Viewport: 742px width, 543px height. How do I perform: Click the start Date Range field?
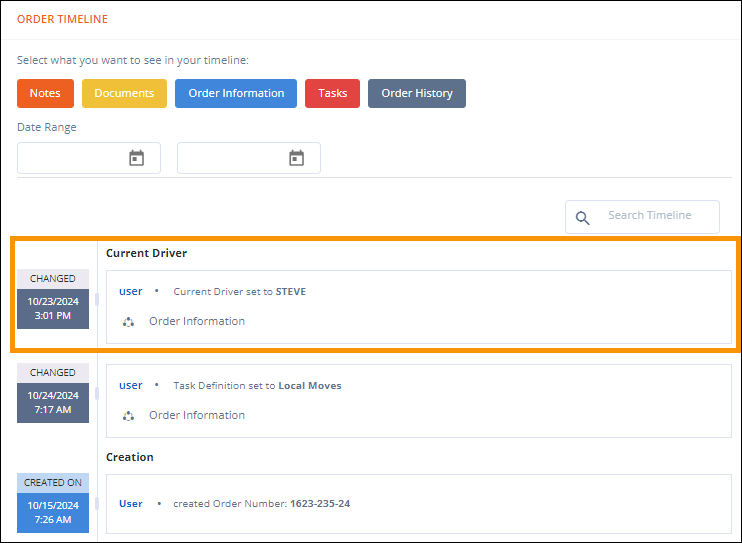click(x=73, y=158)
